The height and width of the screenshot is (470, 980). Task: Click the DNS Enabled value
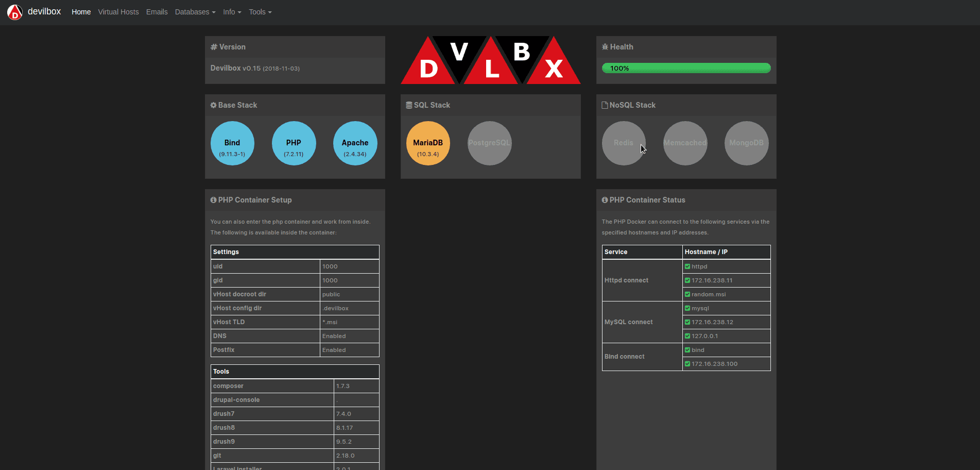334,336
